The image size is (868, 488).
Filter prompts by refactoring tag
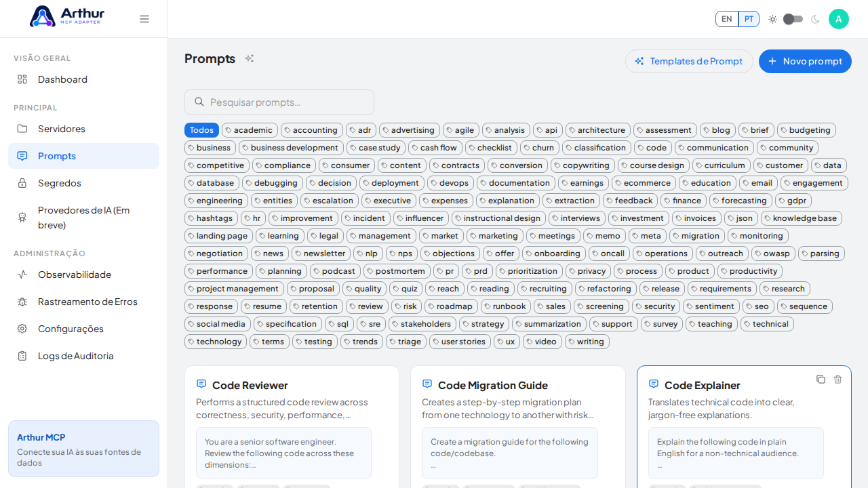click(606, 289)
